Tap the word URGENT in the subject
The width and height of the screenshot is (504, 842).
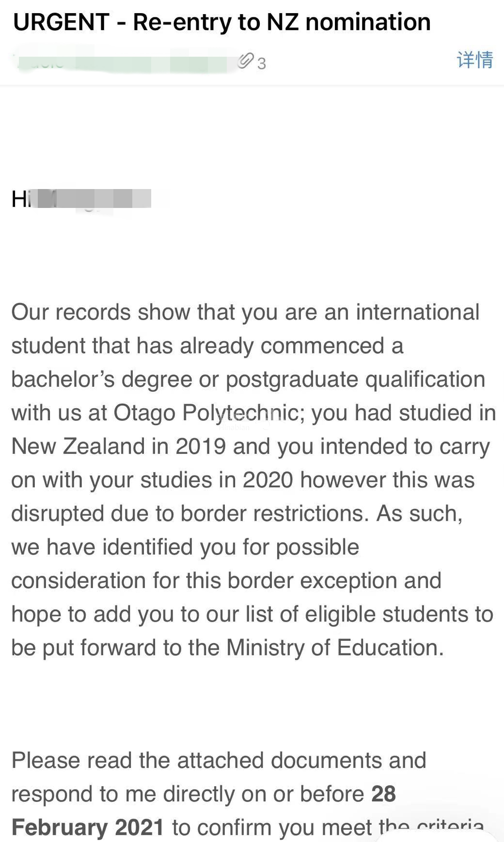point(62,22)
